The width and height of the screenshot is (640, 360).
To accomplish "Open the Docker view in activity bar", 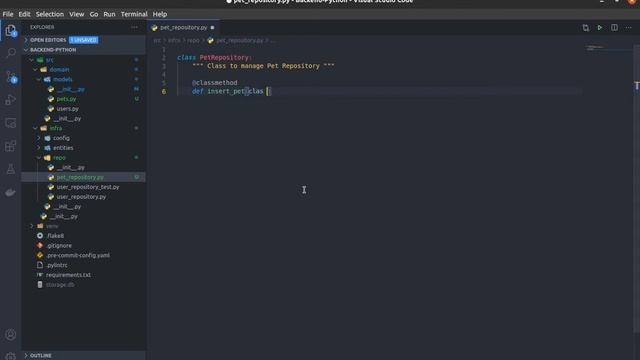I will [x=11, y=192].
